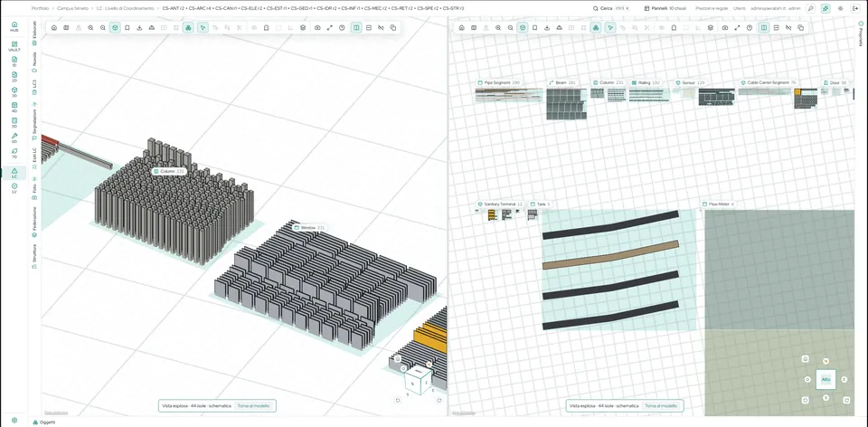Viewport: 868px width, 427px height.
Task: Click the download icon in right viewport toolbar
Action: coord(547,28)
